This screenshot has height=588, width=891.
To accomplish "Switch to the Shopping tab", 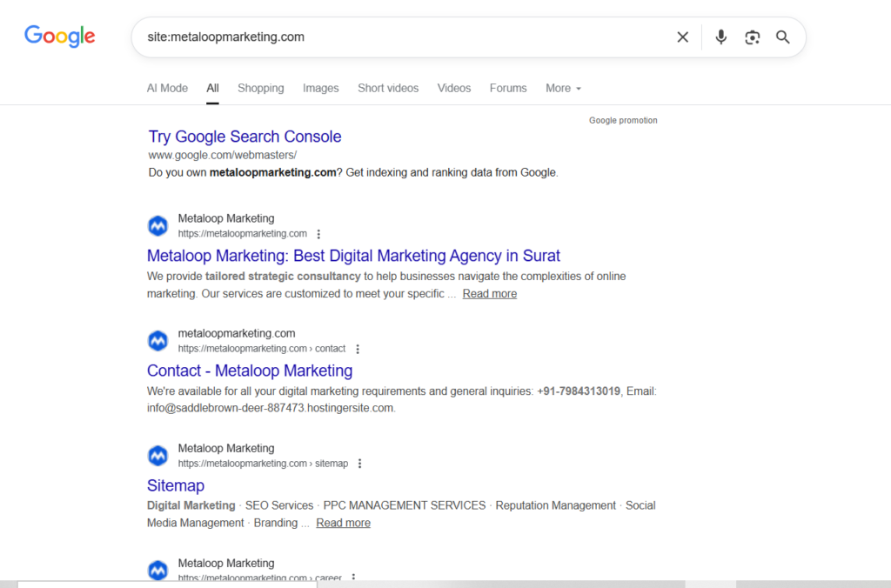I will point(260,88).
